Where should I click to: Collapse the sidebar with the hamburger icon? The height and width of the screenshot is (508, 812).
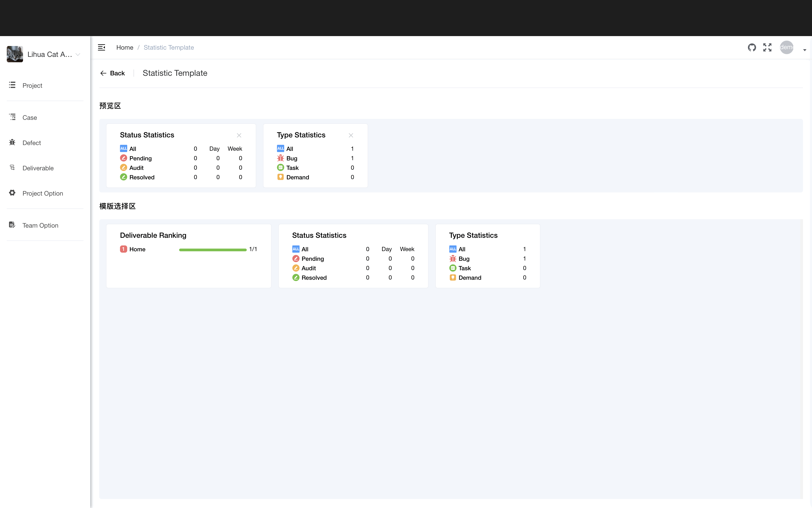click(x=101, y=47)
